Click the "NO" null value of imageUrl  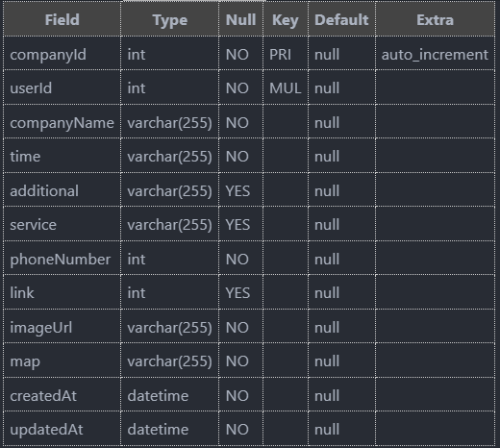[237, 328]
